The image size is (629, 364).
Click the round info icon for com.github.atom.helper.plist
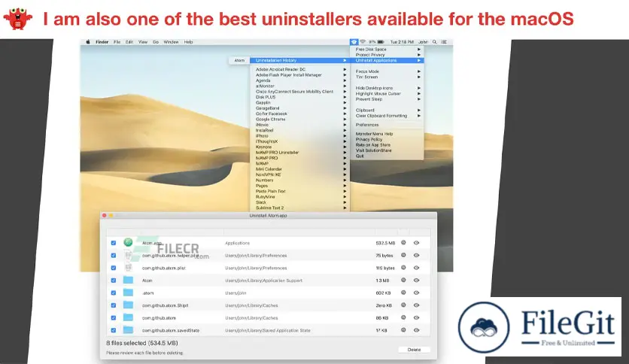tap(403, 255)
